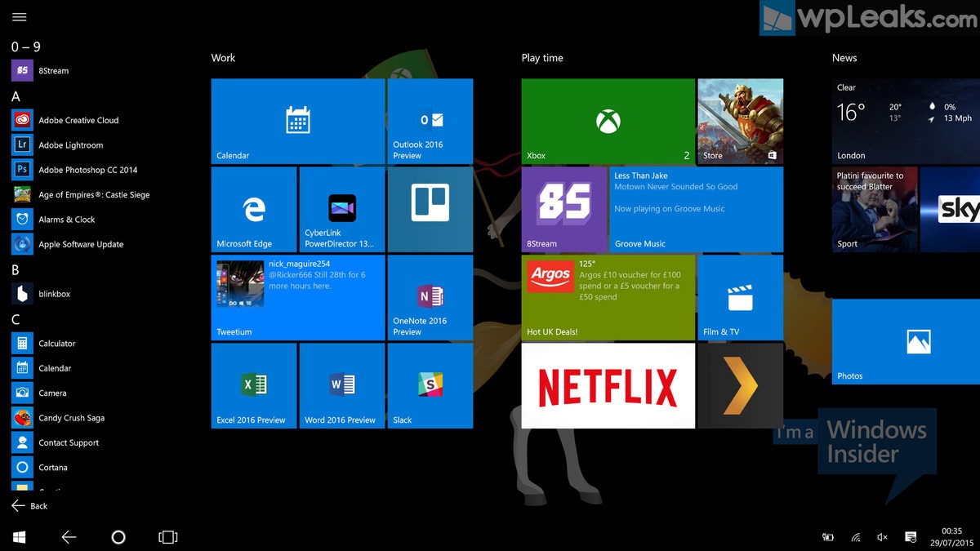980x551 pixels.
Task: Open Excel 2016 Preview tile
Action: point(254,386)
